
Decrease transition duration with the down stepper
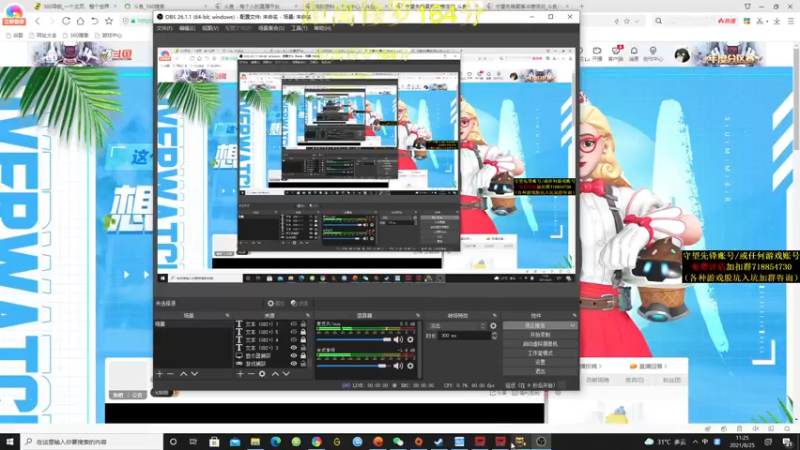[x=494, y=338]
